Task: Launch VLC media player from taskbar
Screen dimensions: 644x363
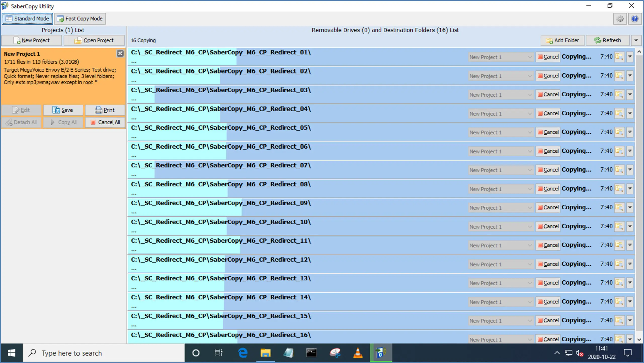Action: tap(358, 353)
